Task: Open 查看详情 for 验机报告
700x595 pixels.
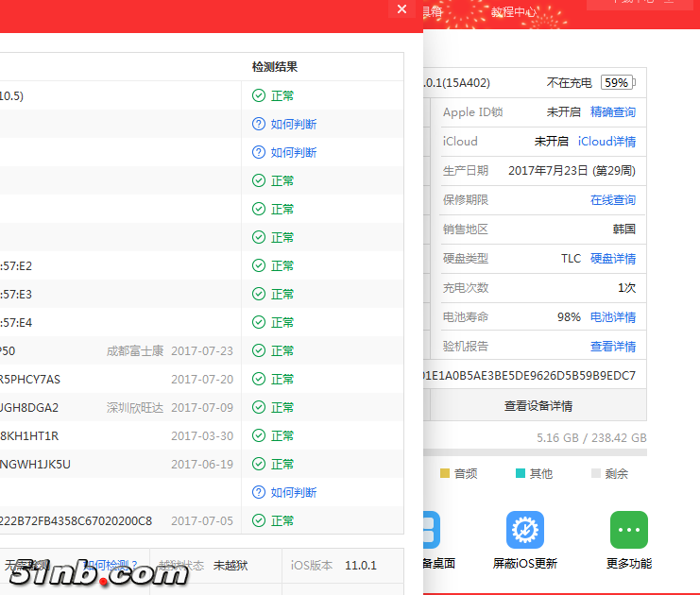Action: [x=612, y=347]
